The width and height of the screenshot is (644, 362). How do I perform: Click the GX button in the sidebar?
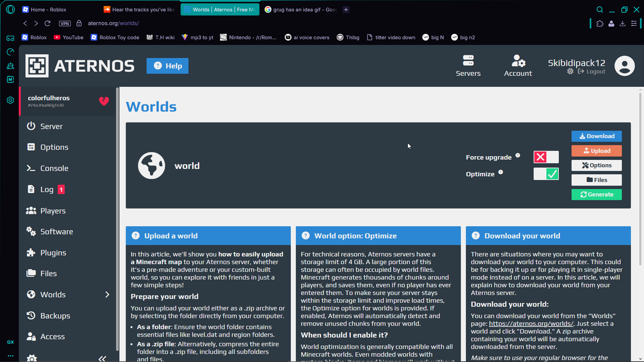point(10,342)
